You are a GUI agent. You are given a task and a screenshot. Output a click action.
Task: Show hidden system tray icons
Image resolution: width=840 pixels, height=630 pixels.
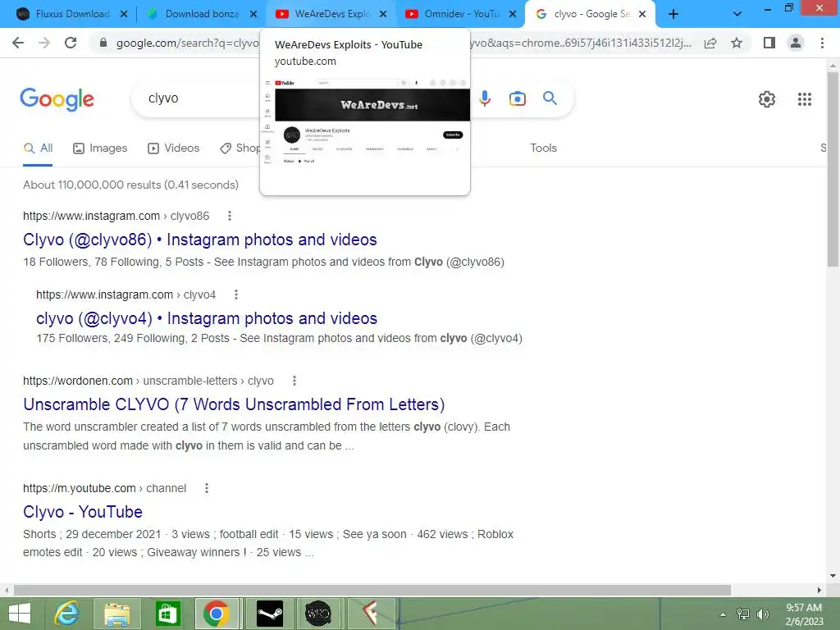724,614
